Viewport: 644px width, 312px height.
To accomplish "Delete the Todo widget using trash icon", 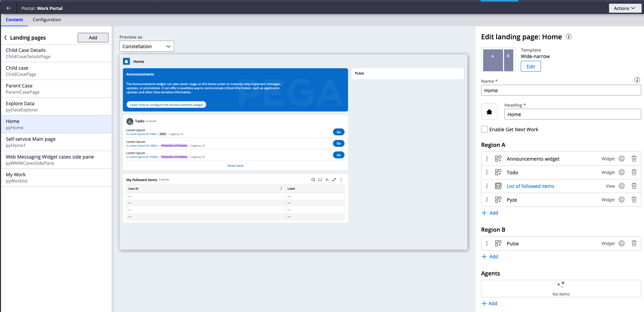I will click(x=634, y=172).
